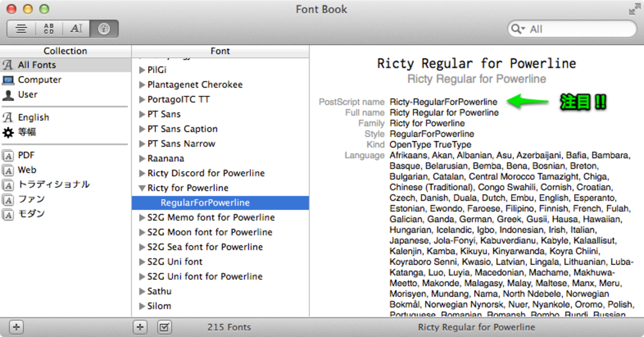Expand S2G Uni font for Powerline
The width and height of the screenshot is (644, 337).
[x=142, y=277]
